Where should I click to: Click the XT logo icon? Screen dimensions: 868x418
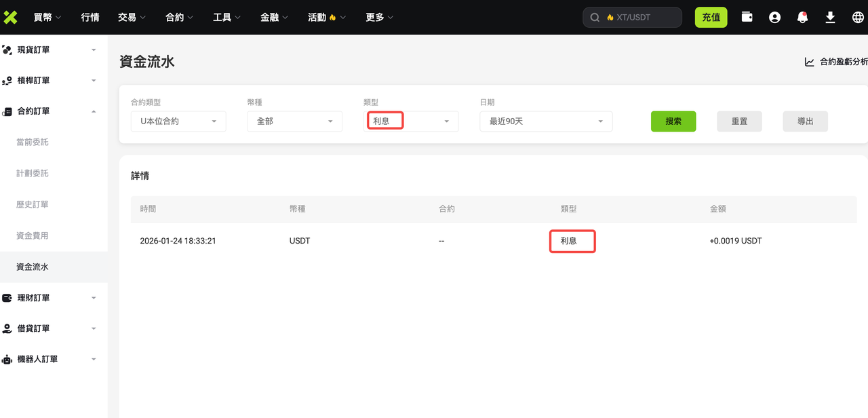10,17
